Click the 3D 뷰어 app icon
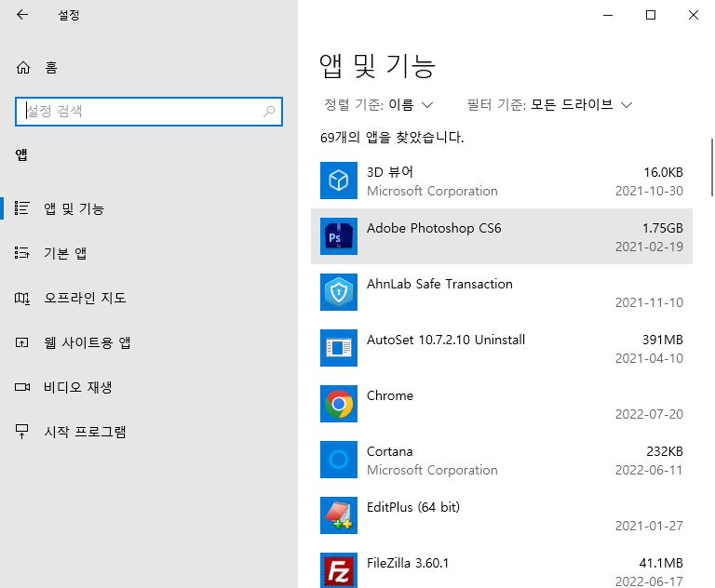Viewport: 715px width, 588px height. pos(339,180)
